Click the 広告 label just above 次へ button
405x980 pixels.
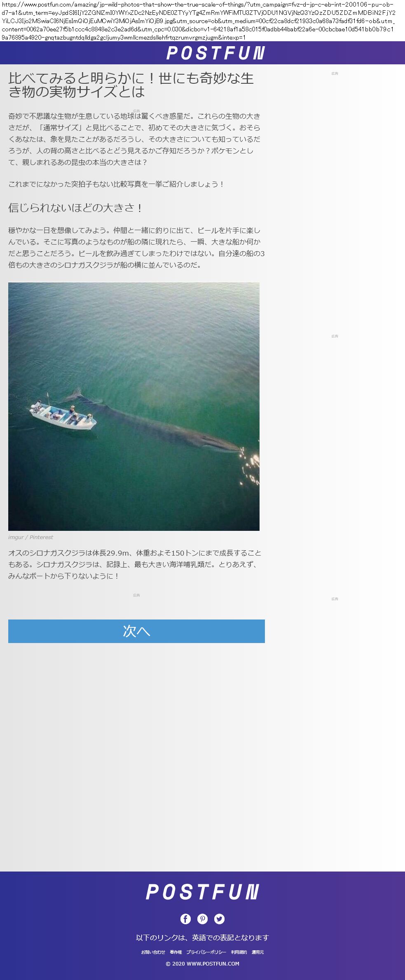(x=136, y=595)
